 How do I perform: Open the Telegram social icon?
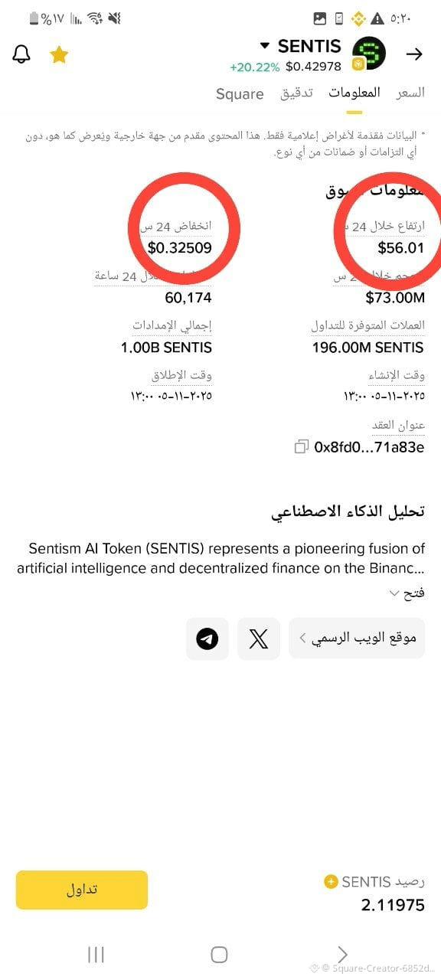point(207,639)
